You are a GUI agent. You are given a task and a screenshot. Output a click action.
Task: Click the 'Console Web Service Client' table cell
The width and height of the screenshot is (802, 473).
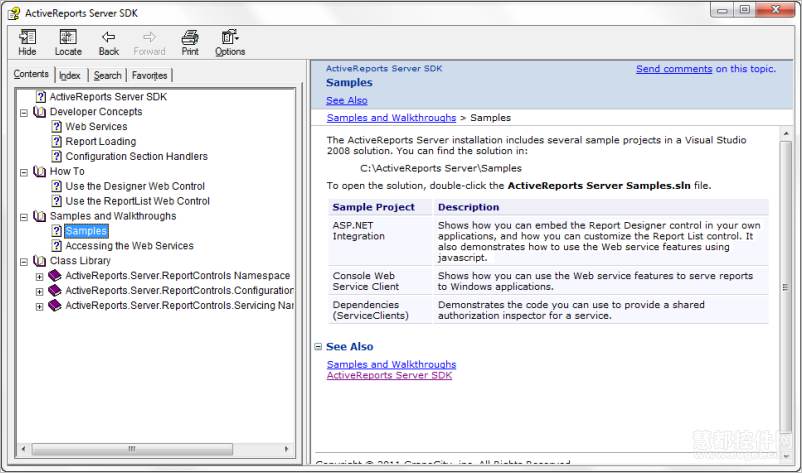pyautogui.click(x=380, y=281)
